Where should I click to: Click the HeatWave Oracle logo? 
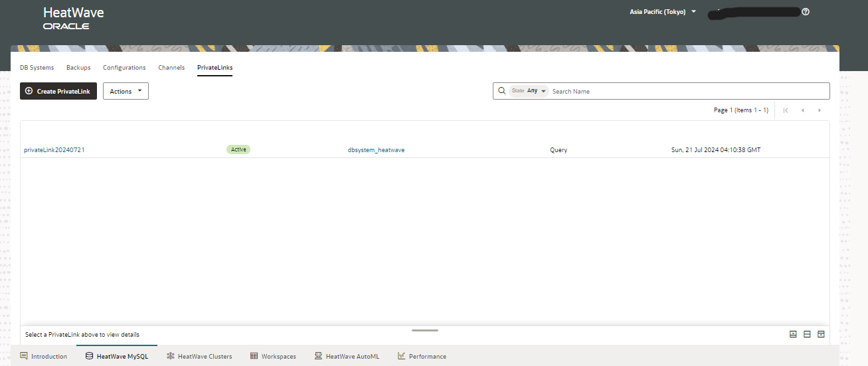point(73,19)
